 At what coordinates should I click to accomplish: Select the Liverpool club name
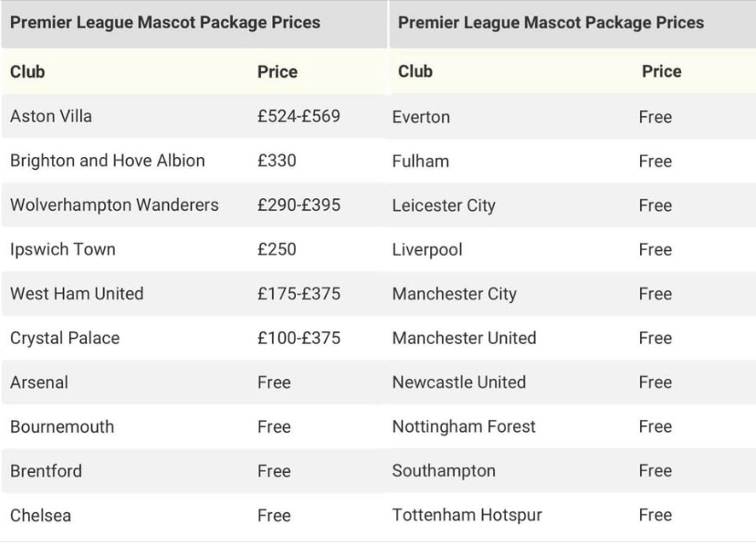coord(427,249)
